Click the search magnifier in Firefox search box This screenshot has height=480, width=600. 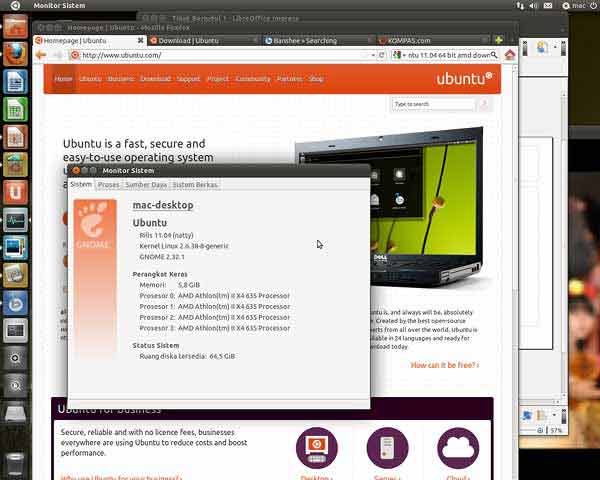(494, 55)
